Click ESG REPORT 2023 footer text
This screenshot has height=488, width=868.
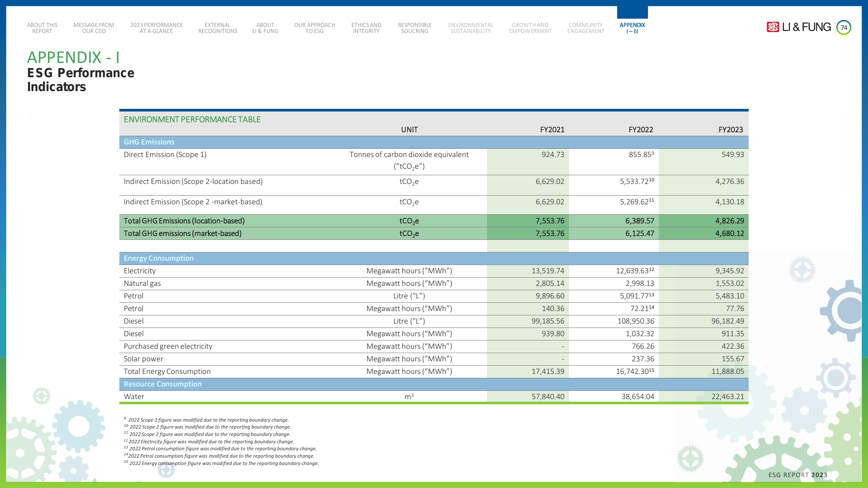[798, 475]
